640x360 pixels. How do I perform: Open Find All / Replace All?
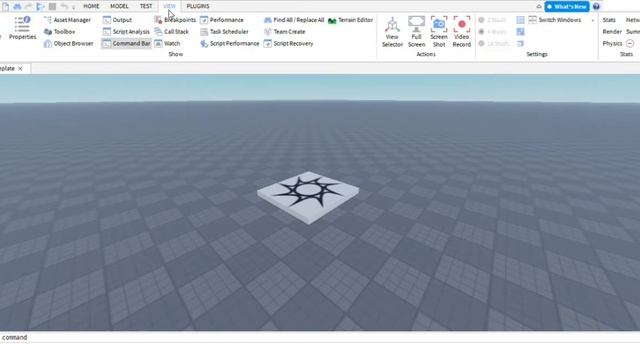(294, 20)
